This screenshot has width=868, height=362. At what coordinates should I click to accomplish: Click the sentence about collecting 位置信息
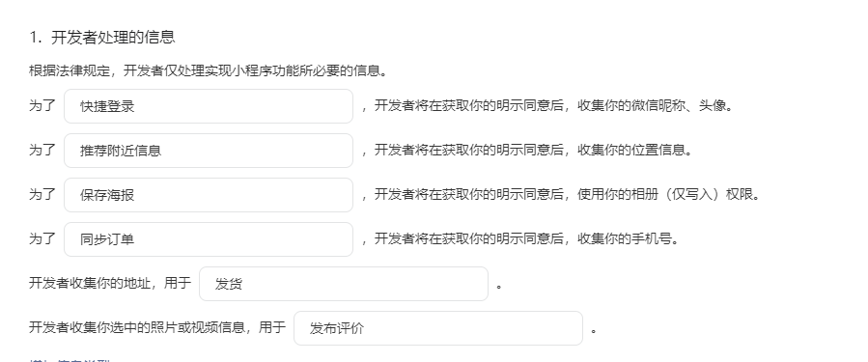tap(527, 150)
